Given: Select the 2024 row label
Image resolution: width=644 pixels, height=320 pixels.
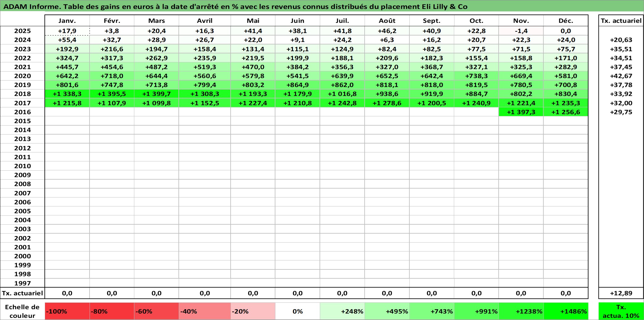Looking at the screenshot, I should click(x=23, y=40).
